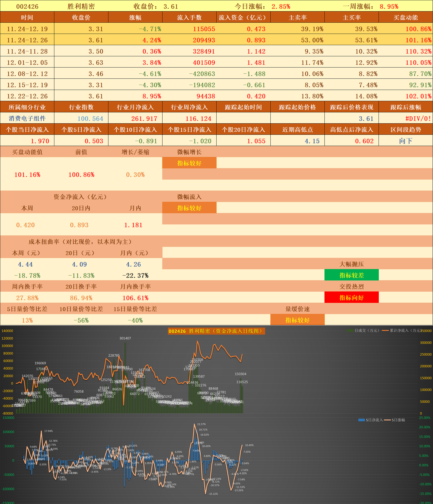Select the 5日涨幅 legend line marker
Screen dimensions: 433x504
[x=387, y=420]
